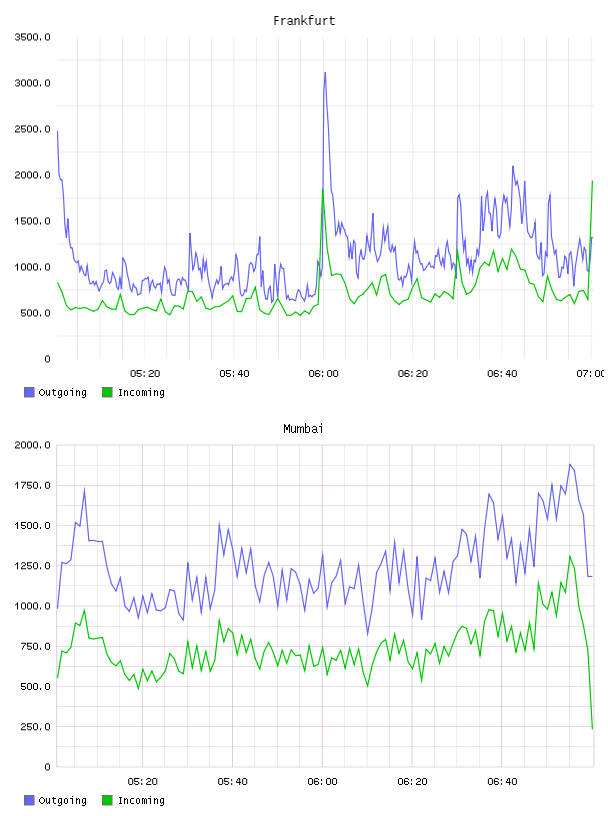Image resolution: width=608 pixels, height=816 pixels.
Task: Click the 2000.0 y-axis label on Mumbai chart
Action: 33,445
